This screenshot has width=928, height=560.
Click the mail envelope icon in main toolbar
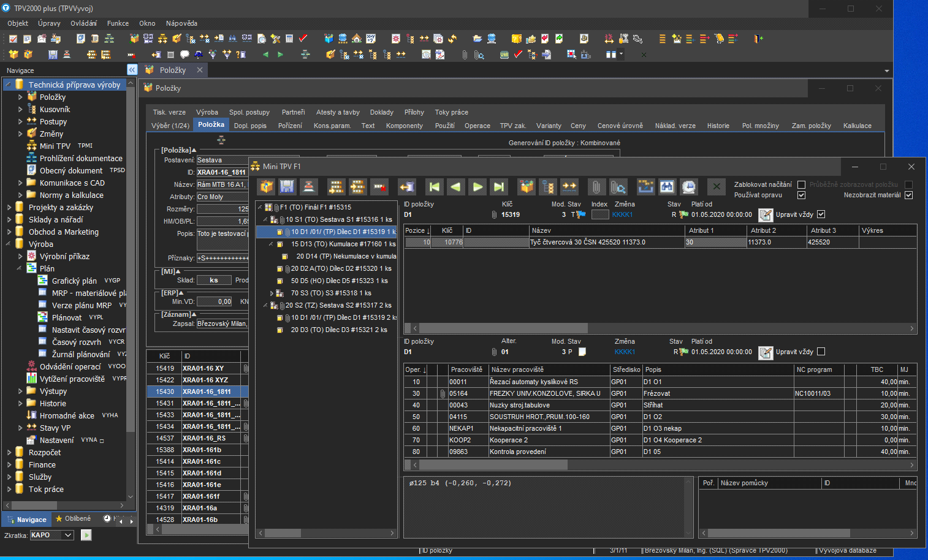pos(42,39)
